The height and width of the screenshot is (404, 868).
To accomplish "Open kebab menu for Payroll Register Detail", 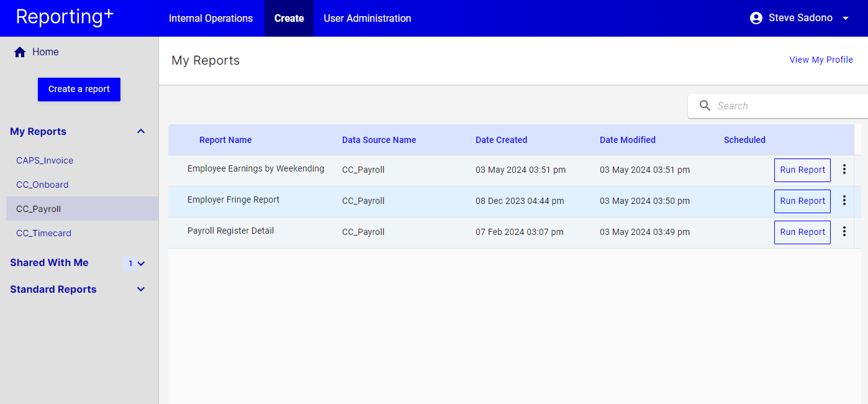I will pos(844,231).
